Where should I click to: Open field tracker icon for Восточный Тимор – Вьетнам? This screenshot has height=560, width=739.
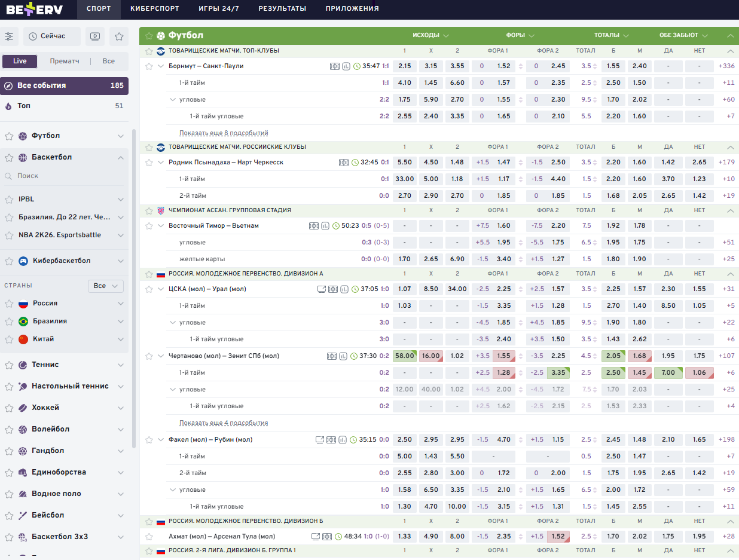click(x=314, y=226)
